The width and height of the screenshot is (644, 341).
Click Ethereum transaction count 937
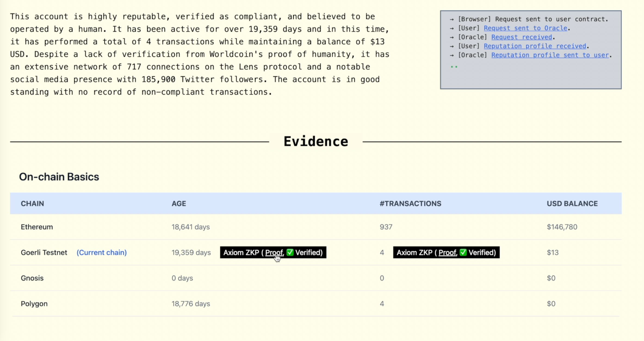[x=386, y=227]
